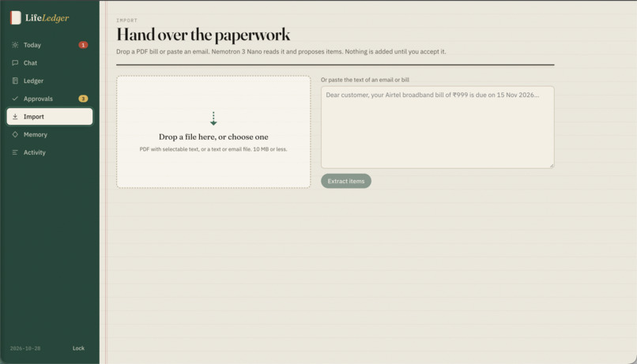Click the 'Drop a PDF bill or paste an email' description

pyautogui.click(x=281, y=51)
